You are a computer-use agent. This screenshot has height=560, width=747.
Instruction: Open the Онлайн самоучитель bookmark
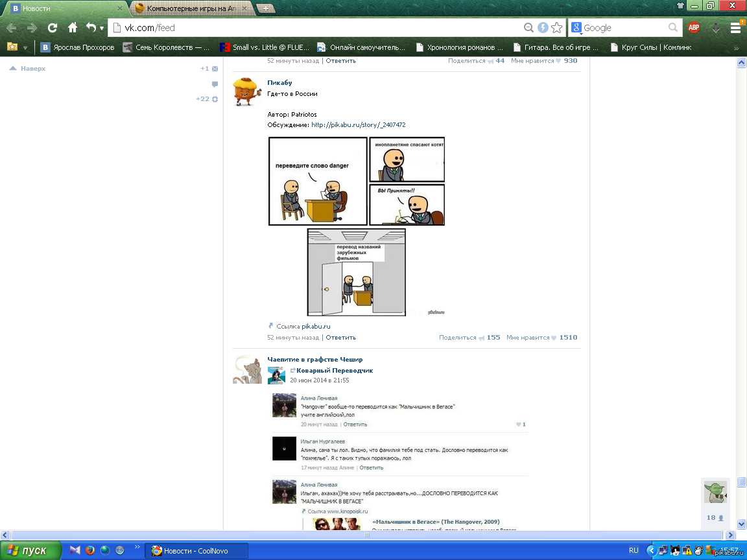click(361, 47)
